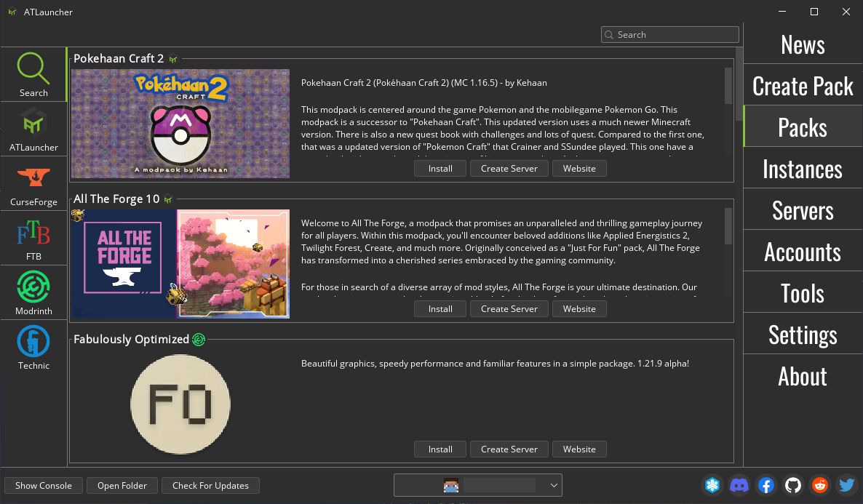The image size is (863, 504).
Task: Open the News section
Action: pyautogui.click(x=802, y=44)
